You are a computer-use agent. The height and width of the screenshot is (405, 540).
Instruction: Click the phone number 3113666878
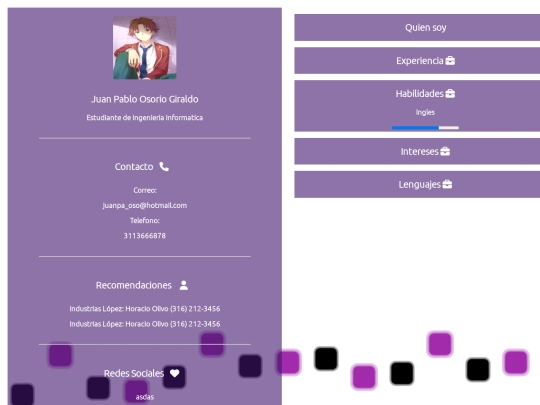pos(145,236)
